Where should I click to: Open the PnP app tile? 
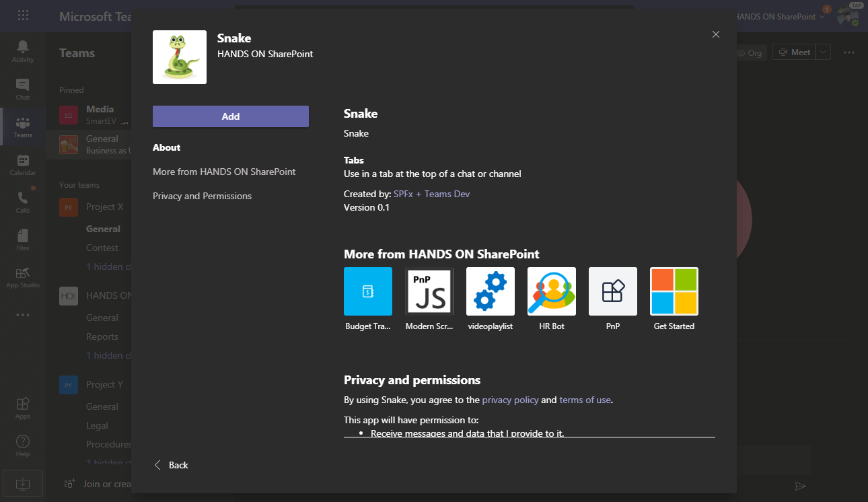click(613, 291)
